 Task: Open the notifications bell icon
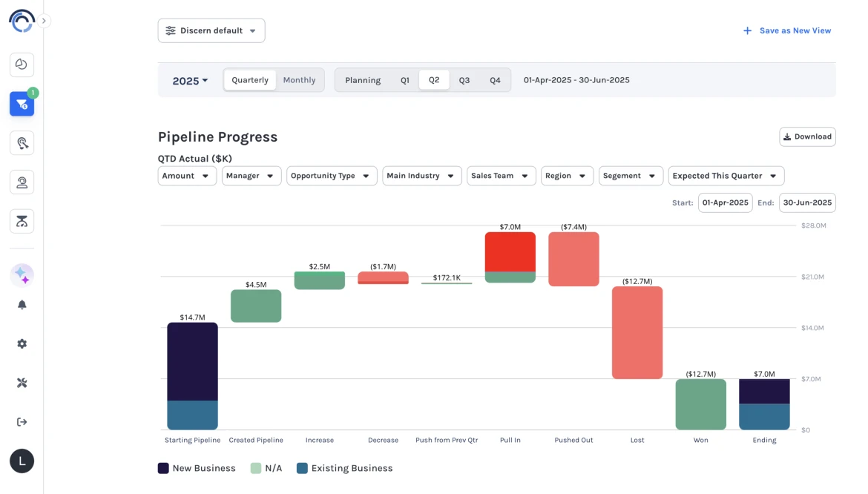tap(22, 305)
